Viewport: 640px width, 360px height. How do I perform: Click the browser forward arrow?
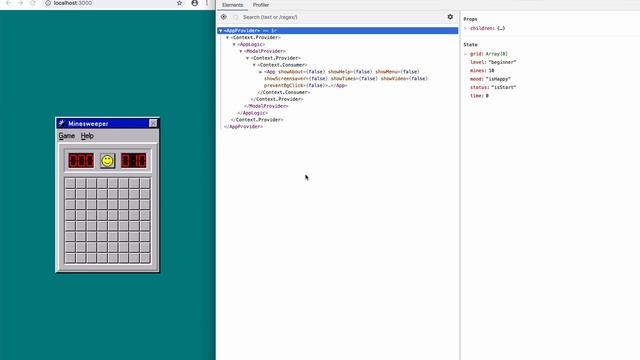20,3
